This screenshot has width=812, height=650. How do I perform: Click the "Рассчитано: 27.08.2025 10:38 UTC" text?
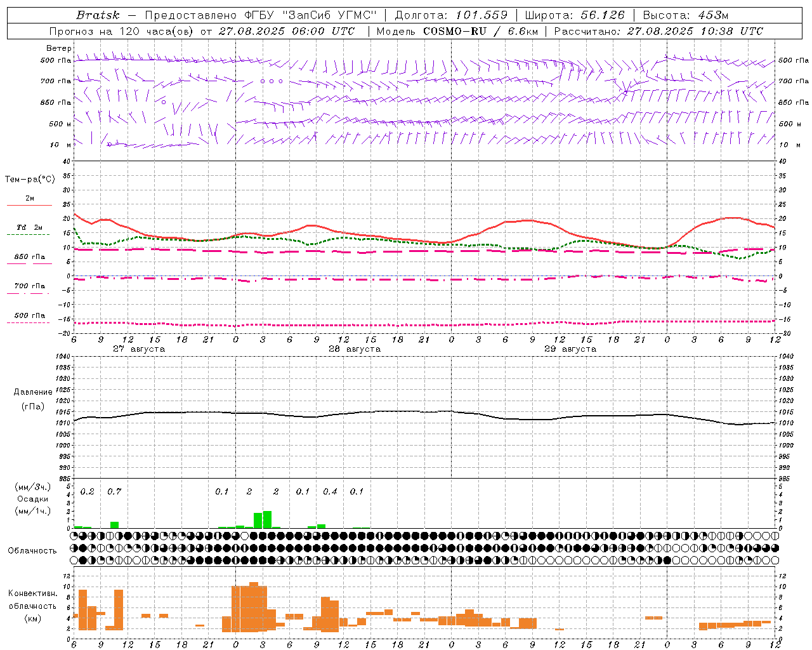[658, 31]
